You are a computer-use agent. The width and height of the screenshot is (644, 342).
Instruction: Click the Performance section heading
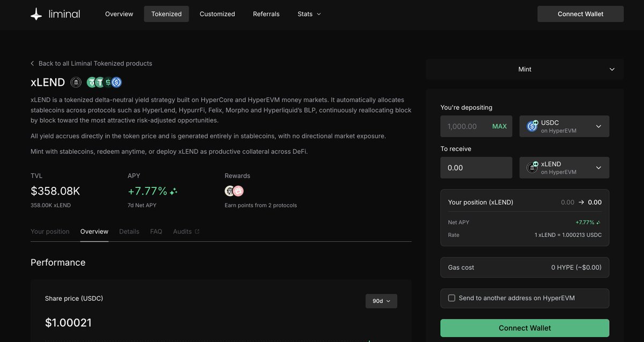(x=58, y=263)
